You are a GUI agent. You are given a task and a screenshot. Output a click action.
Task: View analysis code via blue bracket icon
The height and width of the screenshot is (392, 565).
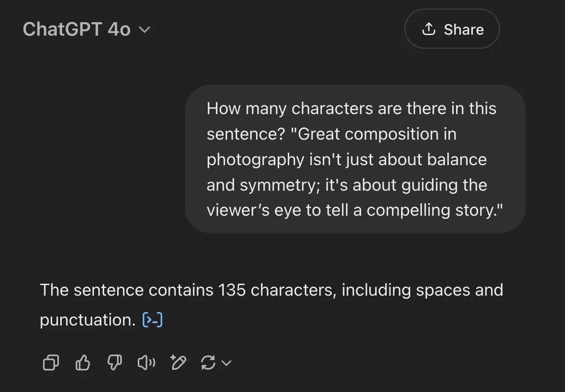click(153, 320)
